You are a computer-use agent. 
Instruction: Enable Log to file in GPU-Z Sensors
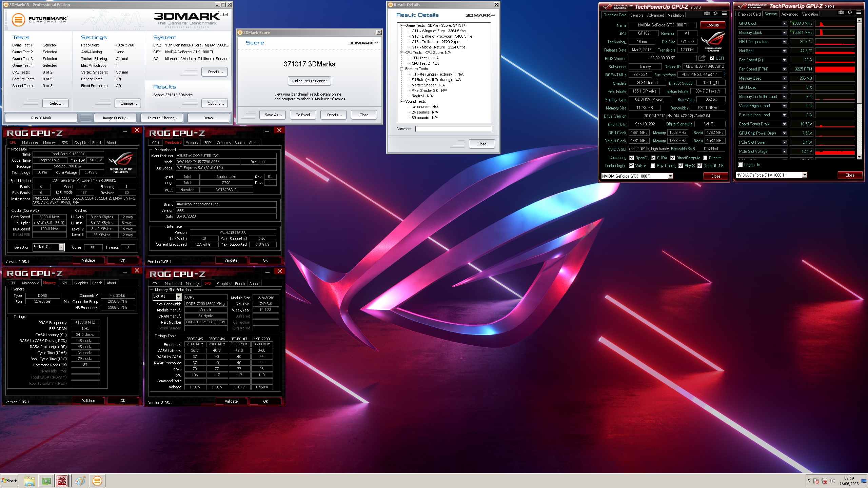(741, 165)
